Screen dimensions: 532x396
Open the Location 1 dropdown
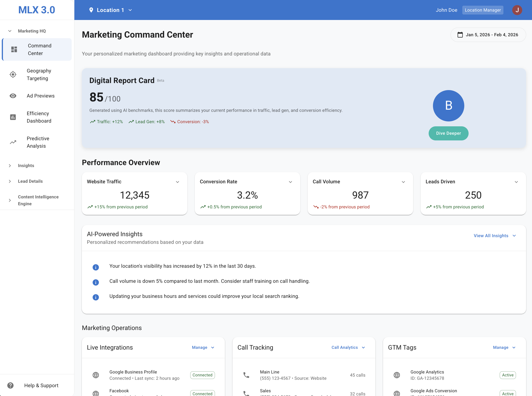click(110, 10)
